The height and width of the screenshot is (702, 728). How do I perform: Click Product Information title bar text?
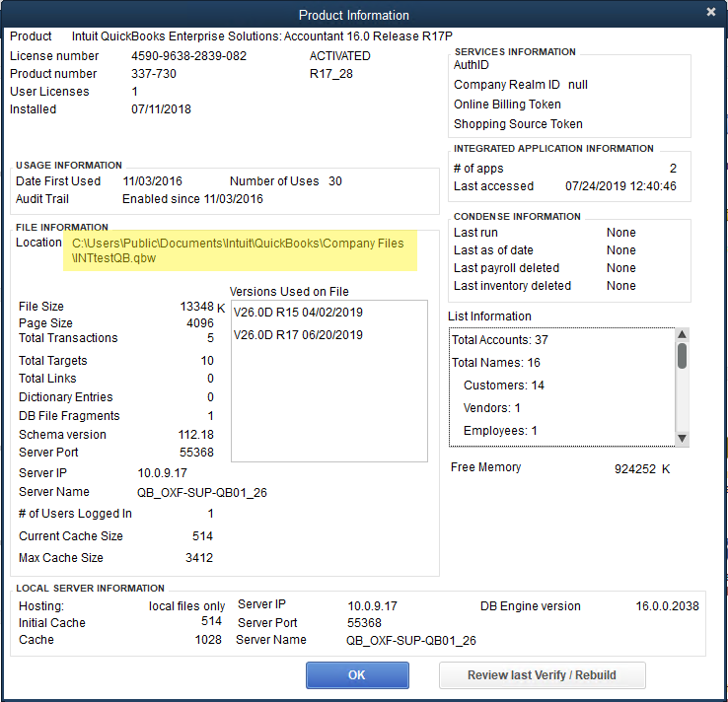pyautogui.click(x=354, y=16)
